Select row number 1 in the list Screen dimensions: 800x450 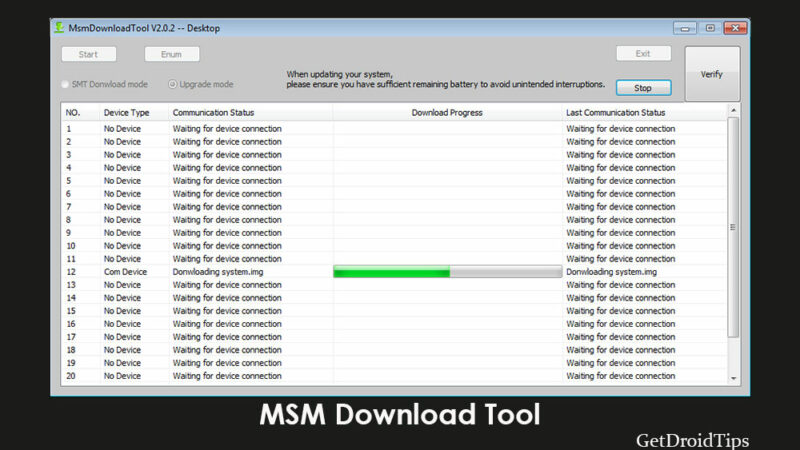(69, 129)
